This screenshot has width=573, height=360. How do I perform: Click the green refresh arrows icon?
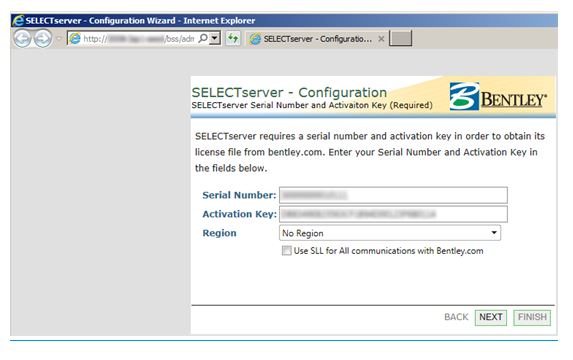tap(233, 38)
